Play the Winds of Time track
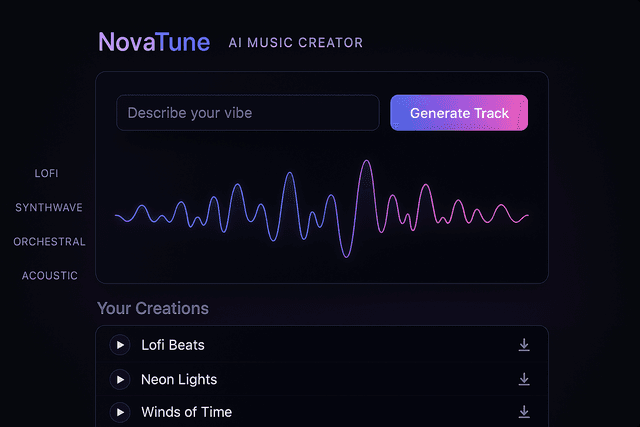The width and height of the screenshot is (640, 427). [x=120, y=412]
